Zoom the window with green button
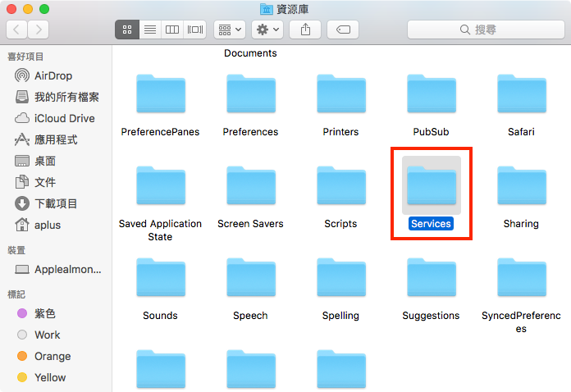Viewport: 571px width, 392px height. point(44,9)
